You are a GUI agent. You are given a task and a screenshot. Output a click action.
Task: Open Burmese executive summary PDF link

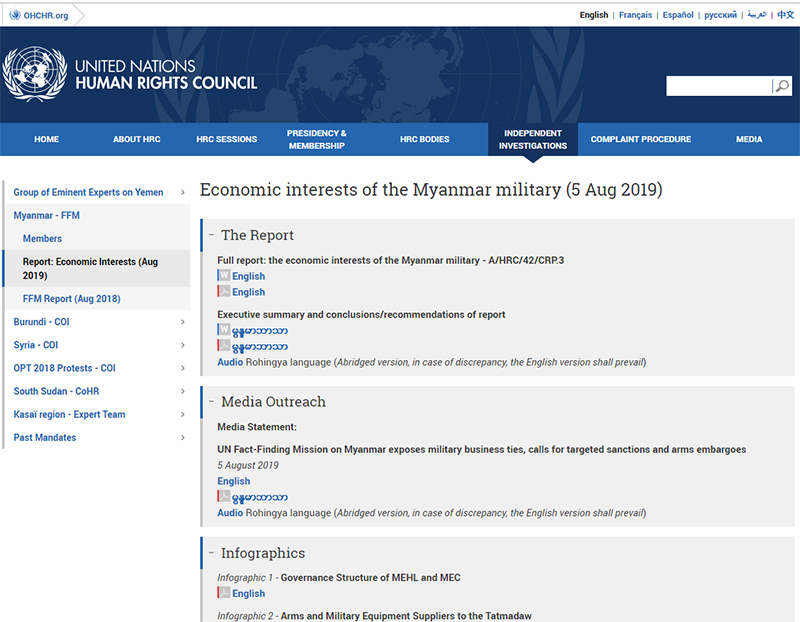click(260, 346)
